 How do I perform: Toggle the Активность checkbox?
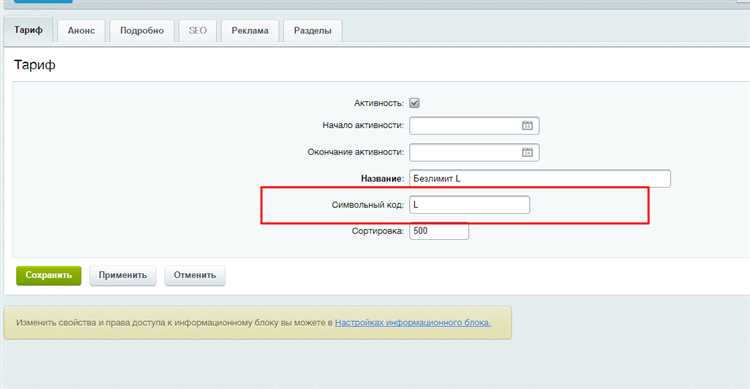(414, 103)
